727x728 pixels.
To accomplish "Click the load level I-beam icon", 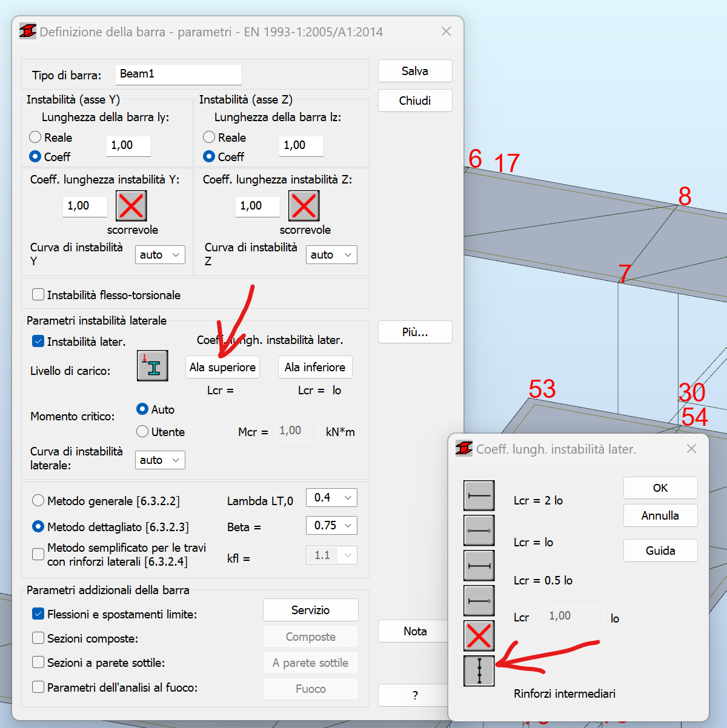I will 152,366.
